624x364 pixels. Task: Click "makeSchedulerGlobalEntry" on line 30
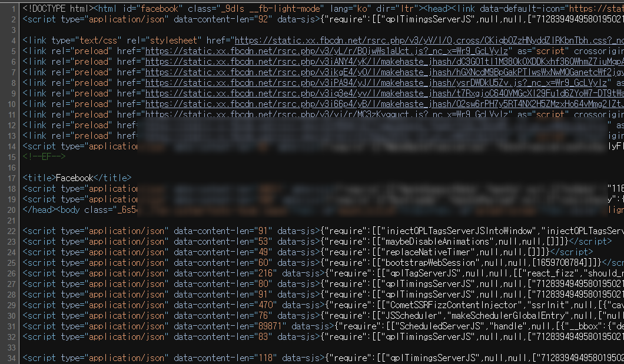(x=508, y=316)
